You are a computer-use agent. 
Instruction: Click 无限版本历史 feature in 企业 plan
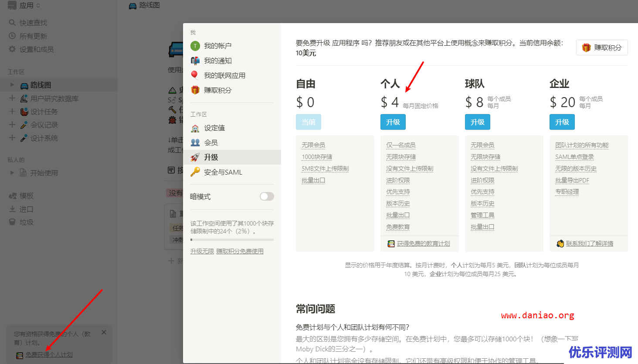576,169
